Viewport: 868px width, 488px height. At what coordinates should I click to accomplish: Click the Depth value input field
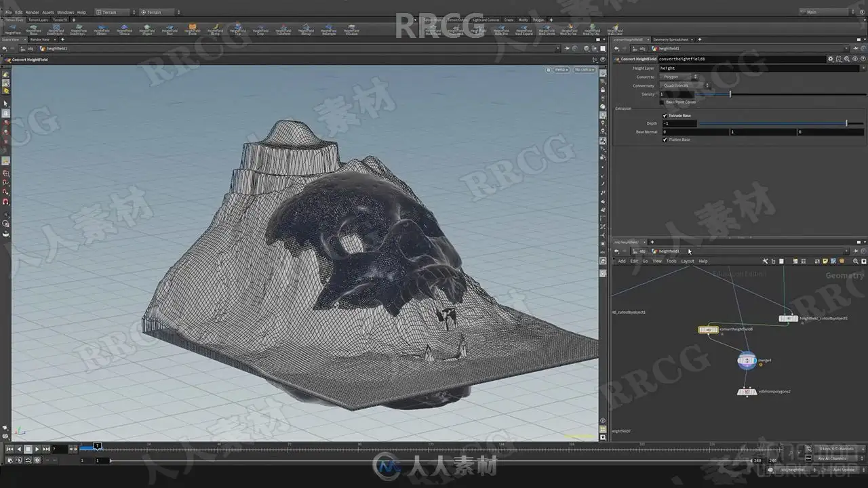[x=678, y=123]
